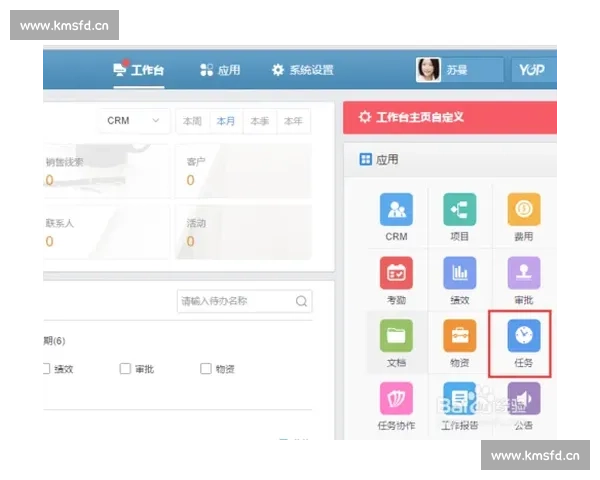Open the 销售线索 stat card
600x480 pixels.
(x=106, y=171)
